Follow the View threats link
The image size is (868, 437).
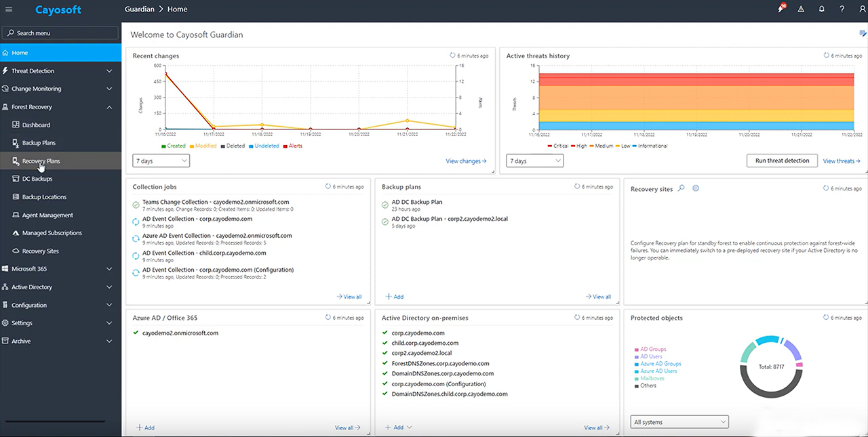pos(842,161)
